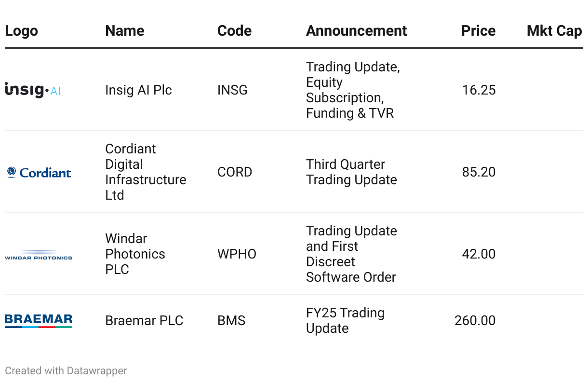
Task: Click the 260.00 price value
Action: coord(475,321)
